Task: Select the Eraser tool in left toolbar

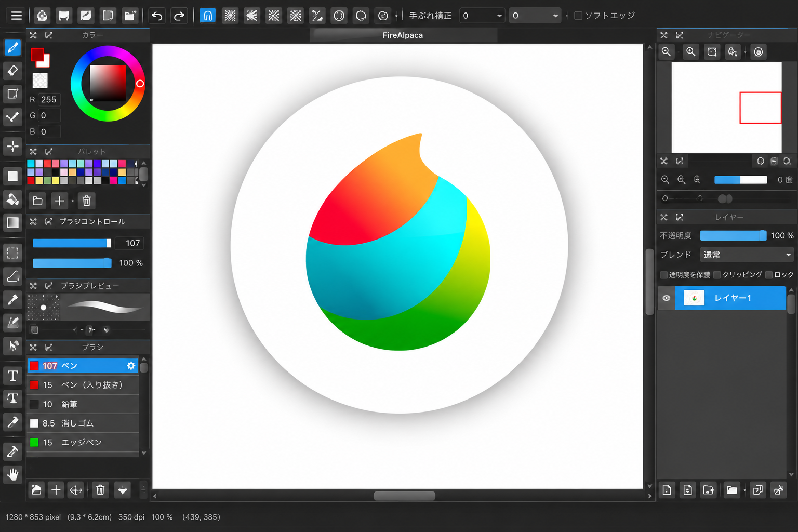Action: pos(12,70)
